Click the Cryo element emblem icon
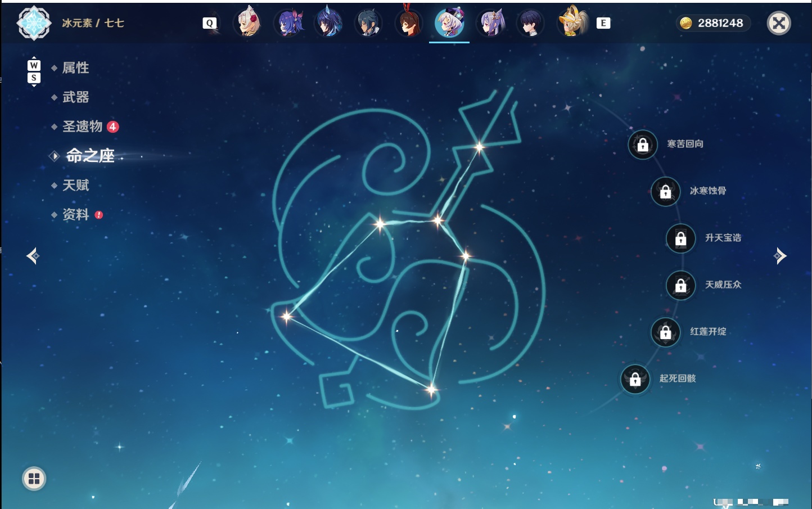The image size is (812, 509). pyautogui.click(x=34, y=23)
